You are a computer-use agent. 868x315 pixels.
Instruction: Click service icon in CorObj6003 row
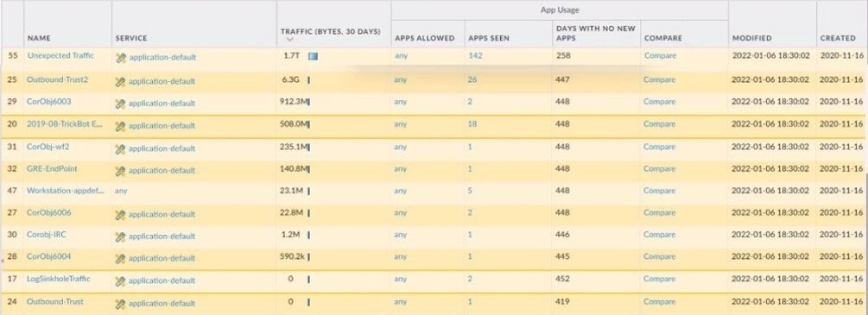[x=120, y=104]
